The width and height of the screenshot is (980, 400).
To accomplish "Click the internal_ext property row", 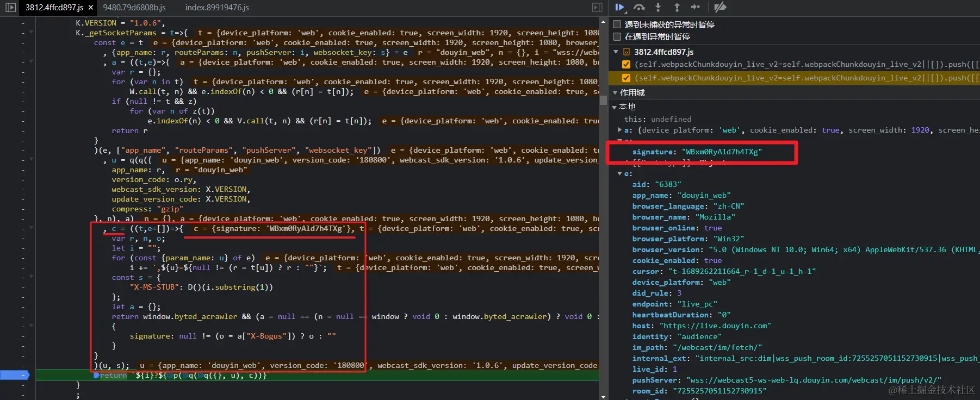I will coord(805,359).
